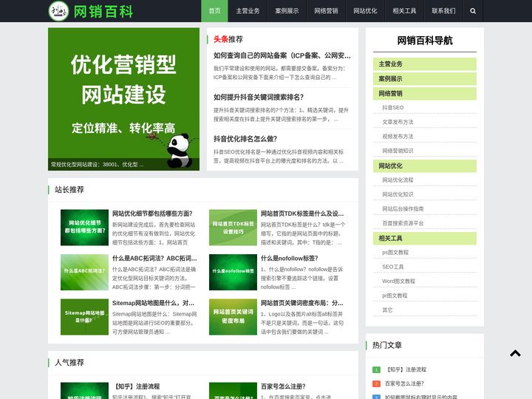Click thumbnail 网站优化细节都包括哪些方面
The height and width of the screenshot is (399, 532).
(84, 228)
